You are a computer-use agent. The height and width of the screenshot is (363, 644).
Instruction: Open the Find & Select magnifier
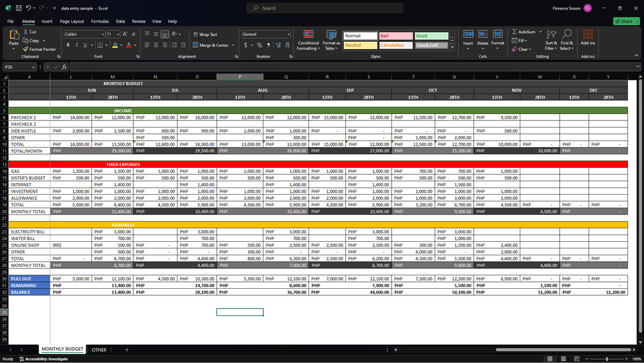[567, 34]
